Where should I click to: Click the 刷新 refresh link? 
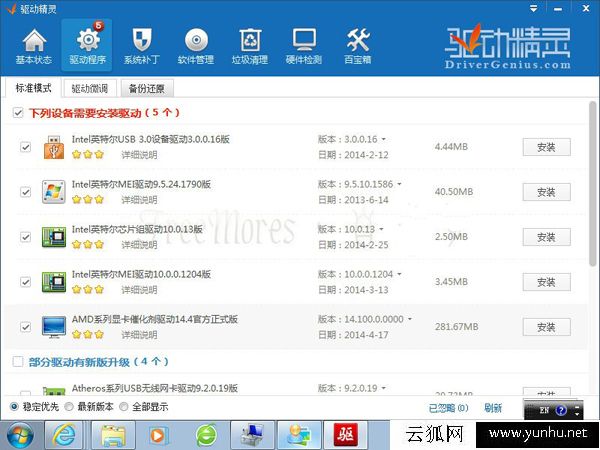click(x=493, y=408)
